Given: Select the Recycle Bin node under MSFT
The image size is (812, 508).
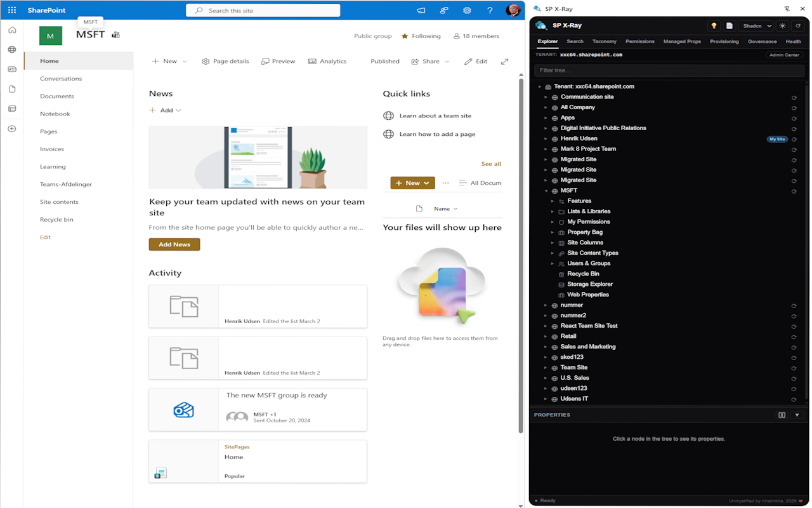Looking at the screenshot, I should (583, 274).
